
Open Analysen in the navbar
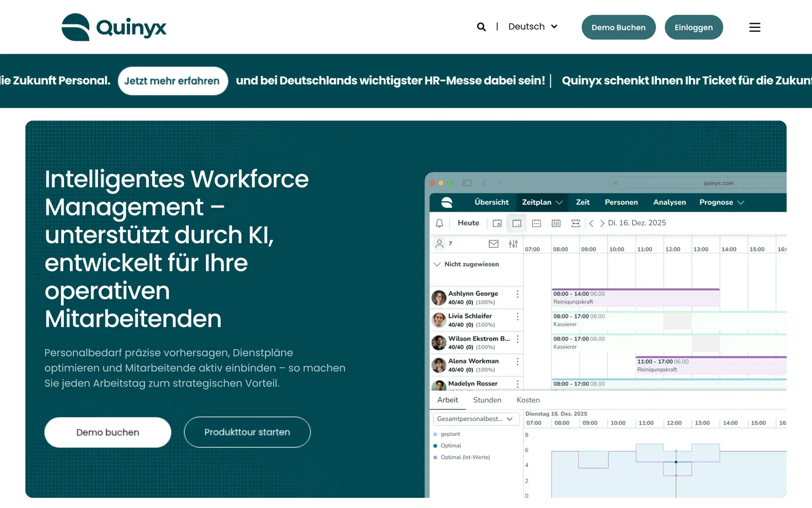pos(669,202)
